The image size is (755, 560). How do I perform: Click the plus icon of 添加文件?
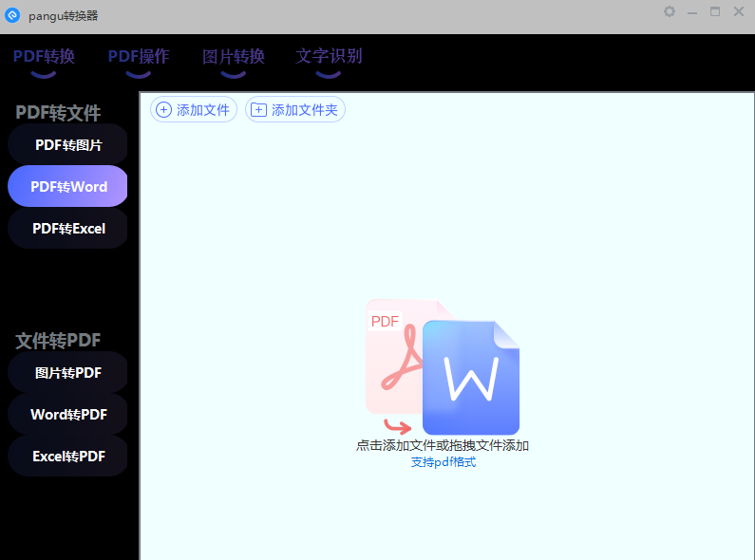[163, 110]
